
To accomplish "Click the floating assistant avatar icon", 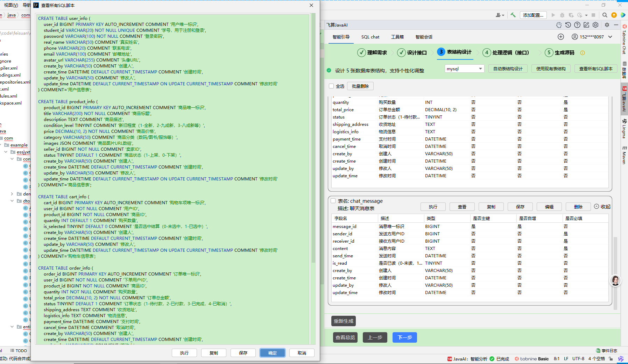I will click(x=615, y=280).
